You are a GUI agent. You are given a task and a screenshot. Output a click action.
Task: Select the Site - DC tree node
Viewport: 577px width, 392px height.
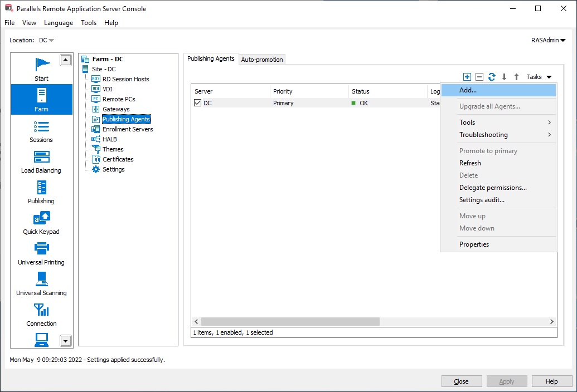[104, 69]
